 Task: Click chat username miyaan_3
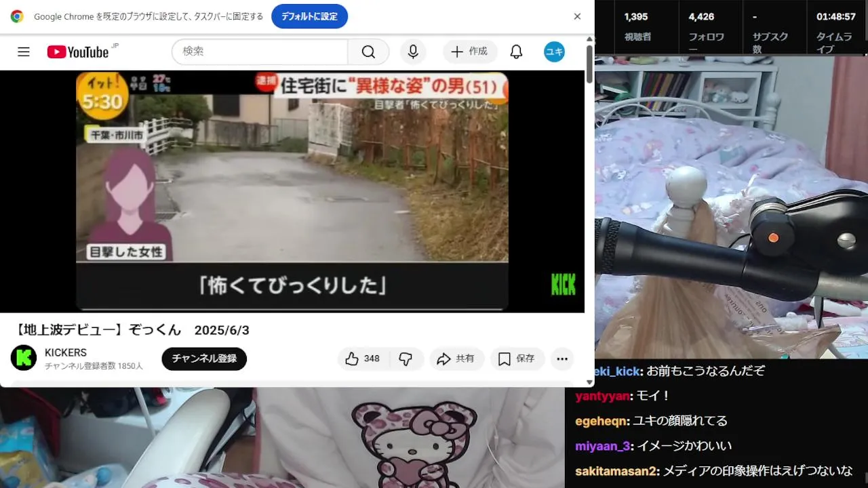(602, 446)
